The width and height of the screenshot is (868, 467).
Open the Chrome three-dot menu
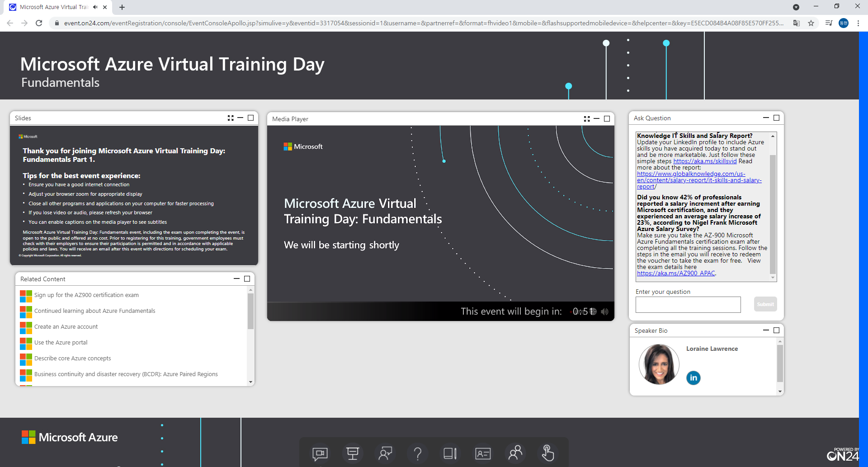click(859, 23)
